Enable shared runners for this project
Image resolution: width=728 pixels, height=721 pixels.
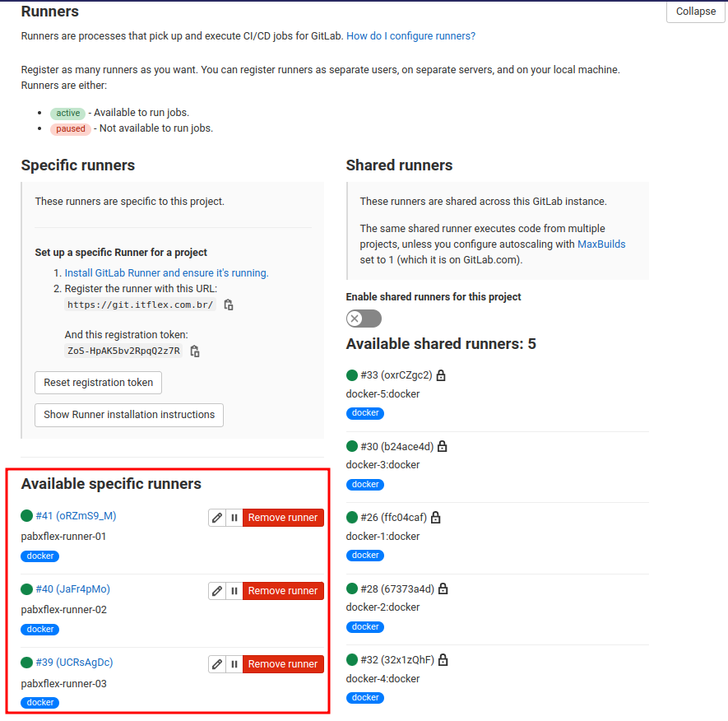(x=364, y=319)
